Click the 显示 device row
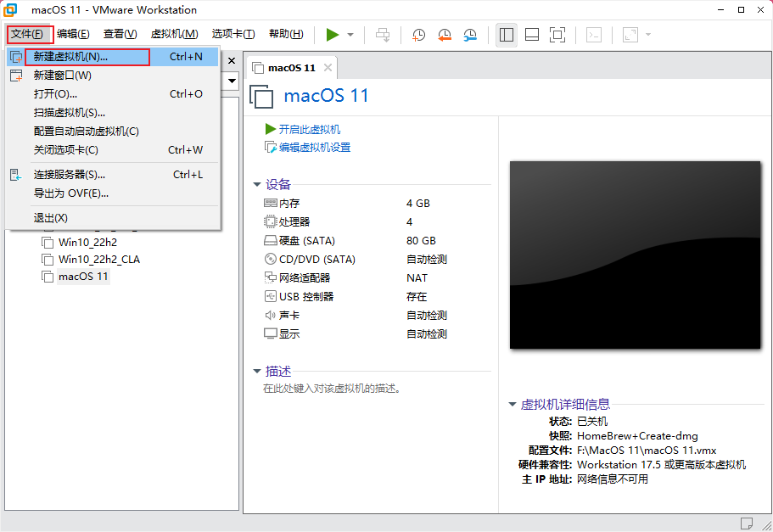Screen dimensions: 773x532 (377, 334)
